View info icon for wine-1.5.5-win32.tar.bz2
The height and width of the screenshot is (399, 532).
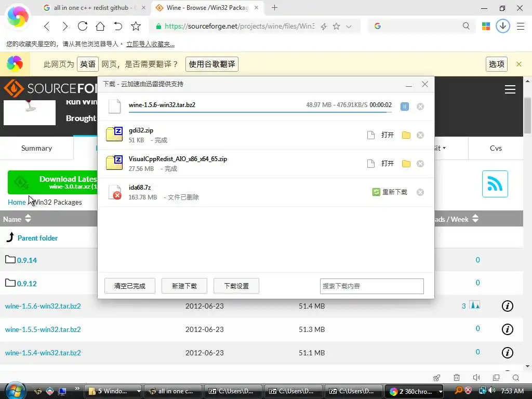point(507,329)
